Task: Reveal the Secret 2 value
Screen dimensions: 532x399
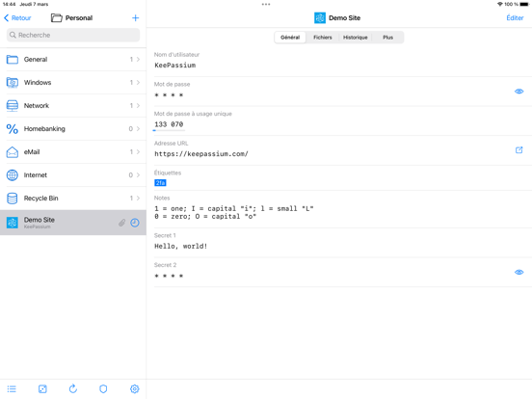Action: pos(519,272)
